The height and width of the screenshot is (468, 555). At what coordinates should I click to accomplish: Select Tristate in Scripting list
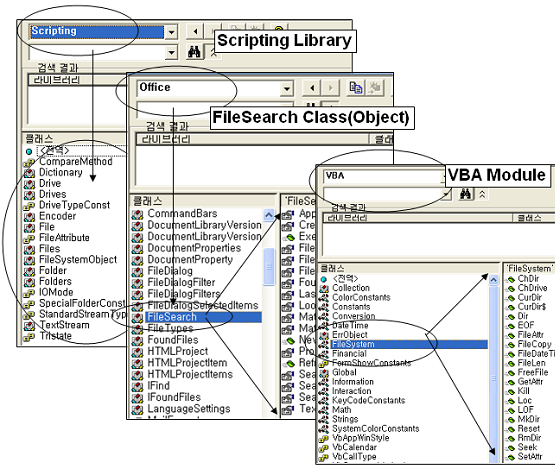pyautogui.click(x=55, y=336)
